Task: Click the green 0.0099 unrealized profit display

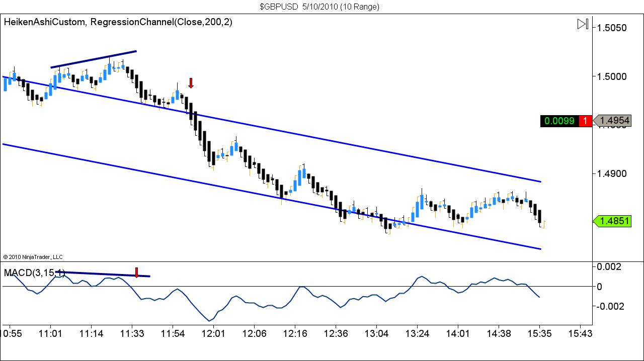Action: [560, 121]
